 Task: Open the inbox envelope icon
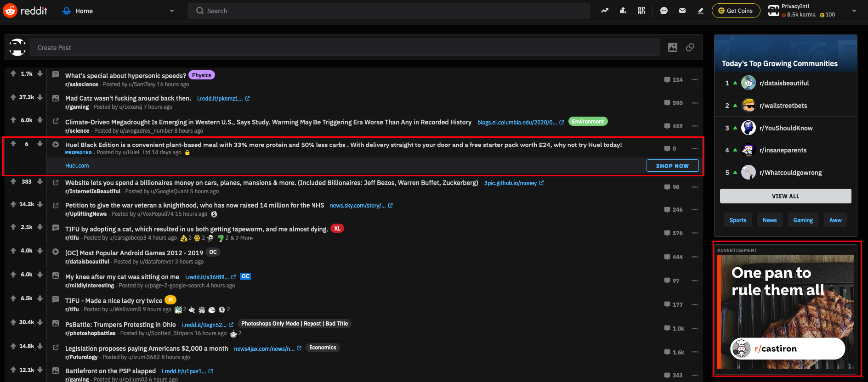pyautogui.click(x=682, y=11)
